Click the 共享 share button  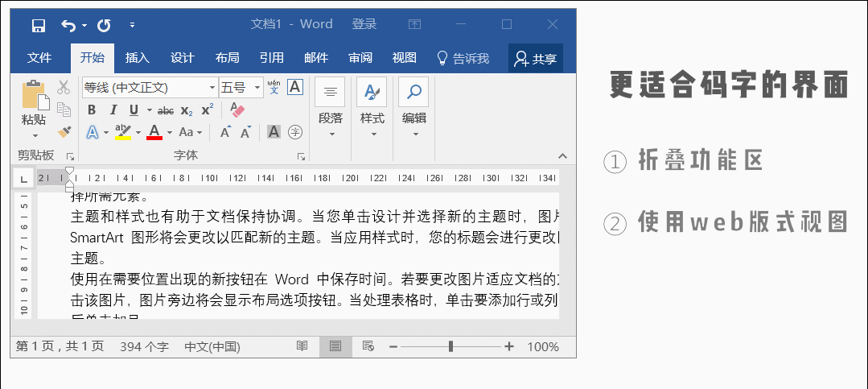click(535, 59)
